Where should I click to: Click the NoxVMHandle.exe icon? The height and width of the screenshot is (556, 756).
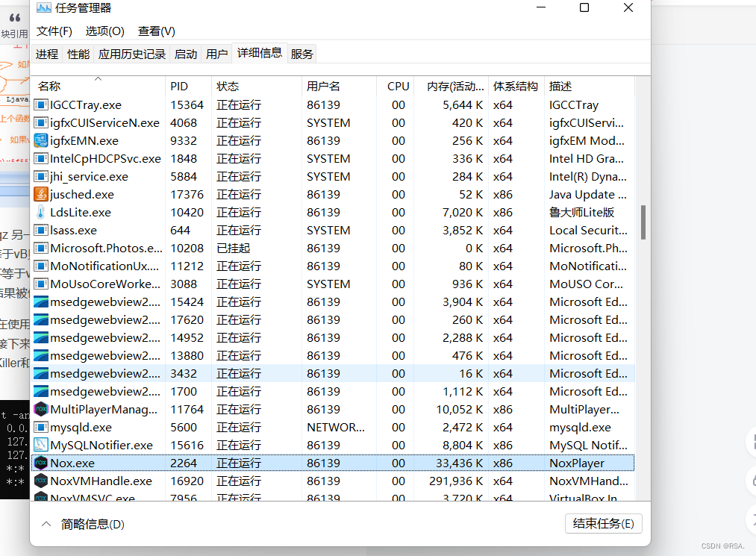[41, 481]
